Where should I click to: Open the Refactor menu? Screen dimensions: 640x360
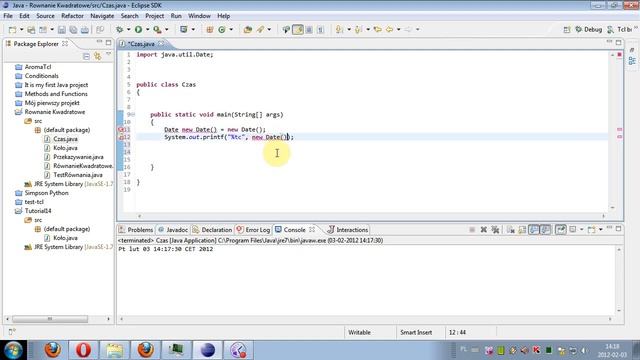[x=72, y=16]
